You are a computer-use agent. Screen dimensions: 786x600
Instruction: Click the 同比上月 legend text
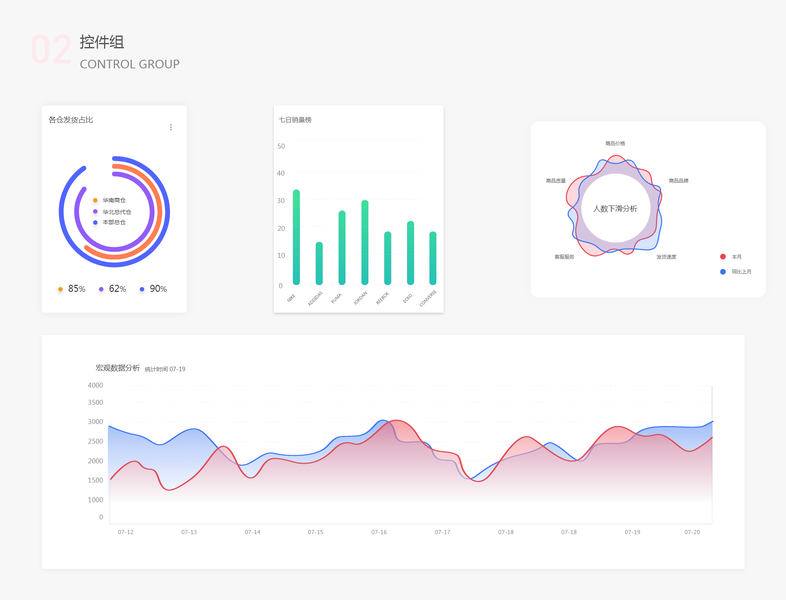pos(741,272)
